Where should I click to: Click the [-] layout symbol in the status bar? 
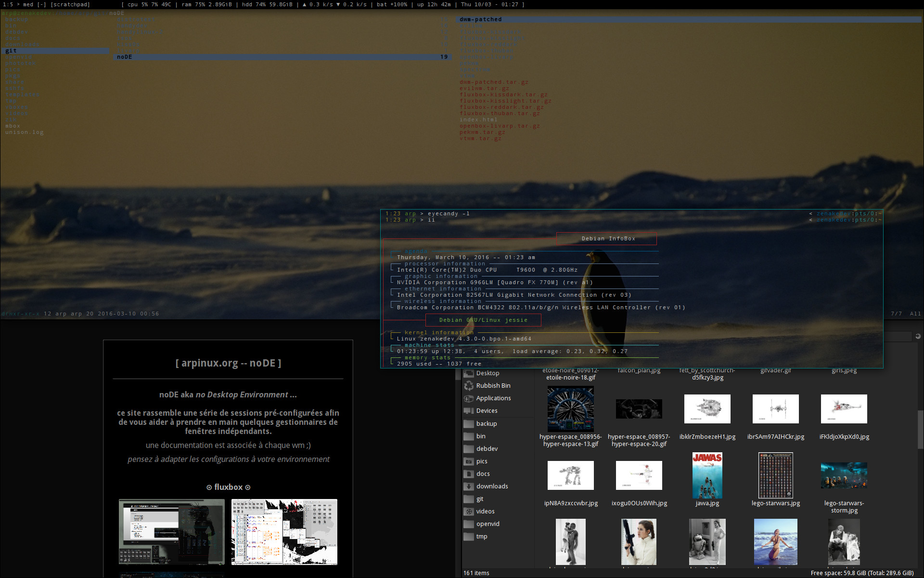pos(41,4)
